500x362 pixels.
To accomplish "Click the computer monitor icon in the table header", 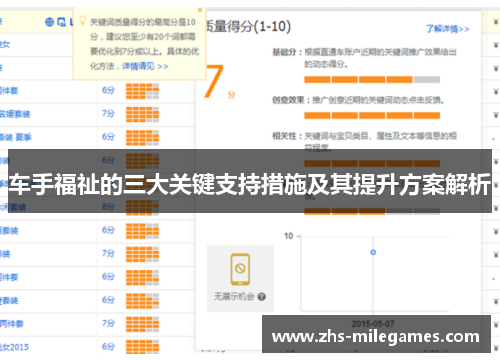I will (61, 22).
